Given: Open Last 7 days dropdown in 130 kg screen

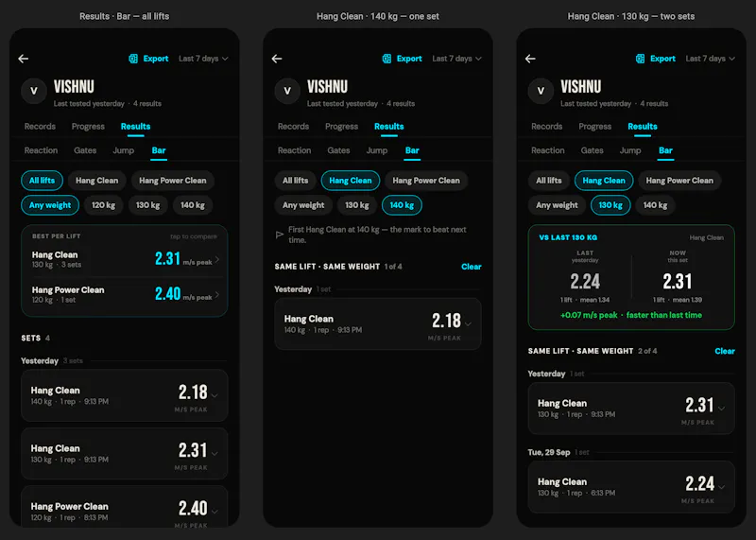Looking at the screenshot, I should click(711, 59).
